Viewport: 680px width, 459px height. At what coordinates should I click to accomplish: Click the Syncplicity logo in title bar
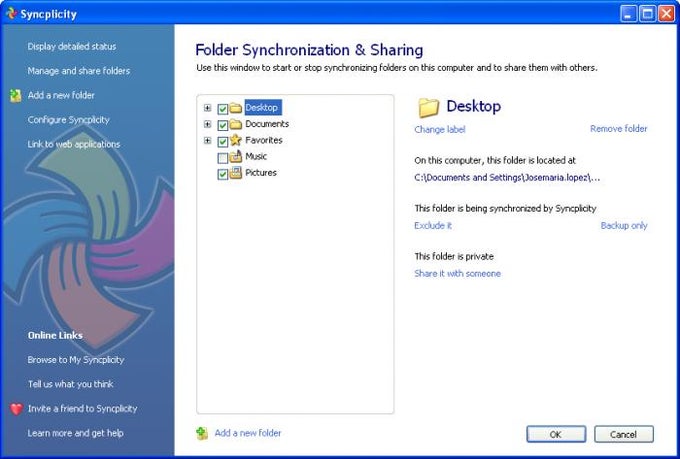[x=11, y=13]
